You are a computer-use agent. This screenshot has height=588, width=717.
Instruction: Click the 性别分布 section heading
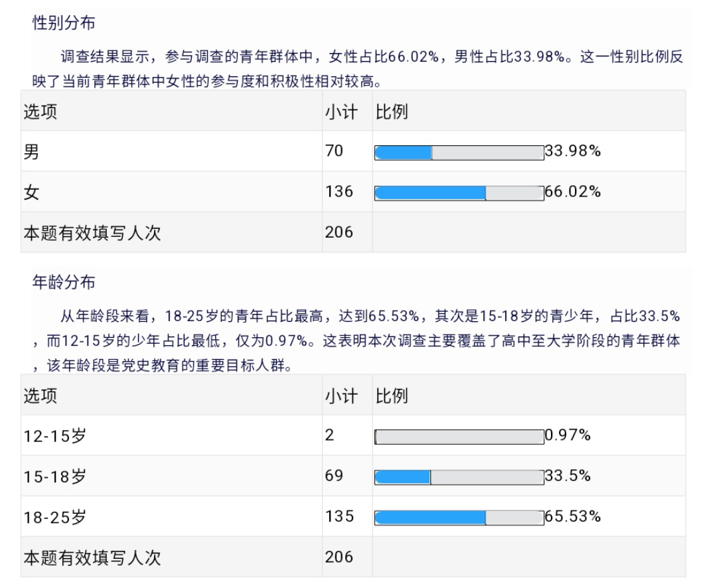coord(64,23)
